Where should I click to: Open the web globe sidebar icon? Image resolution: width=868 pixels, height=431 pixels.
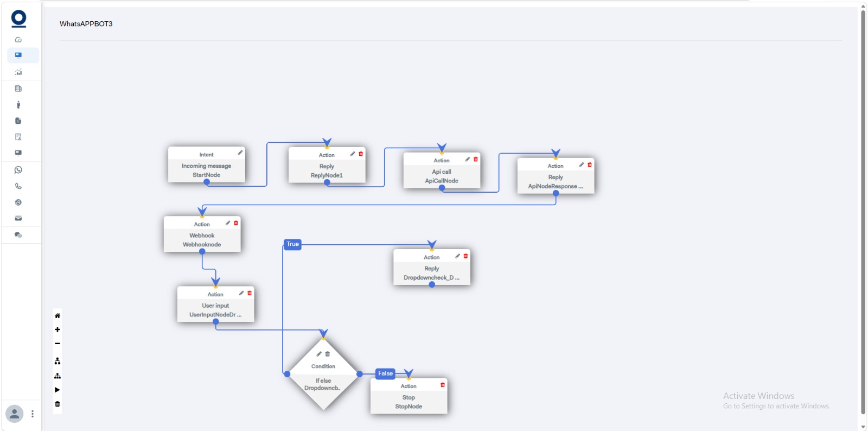[x=18, y=202]
